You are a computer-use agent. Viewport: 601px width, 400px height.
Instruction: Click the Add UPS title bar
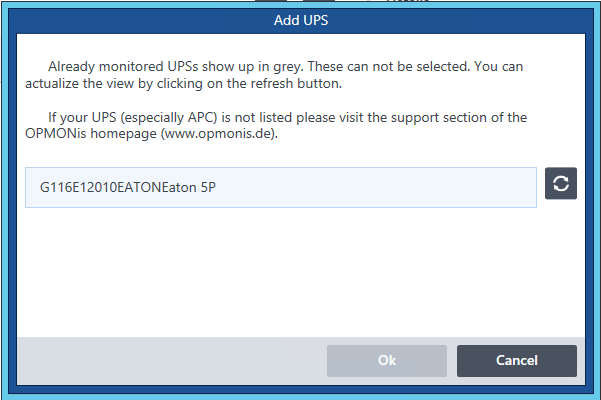coord(301,20)
